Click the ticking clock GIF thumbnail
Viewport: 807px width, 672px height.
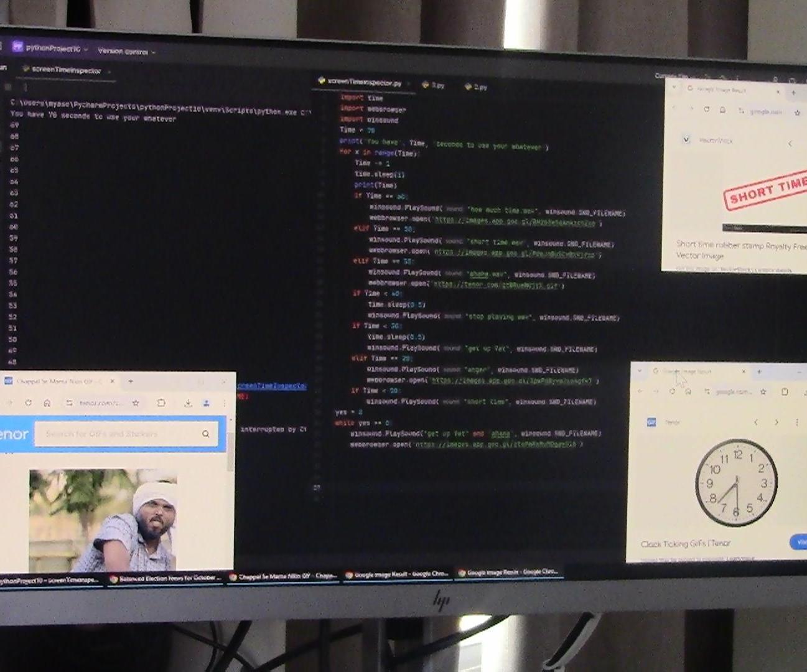click(737, 482)
